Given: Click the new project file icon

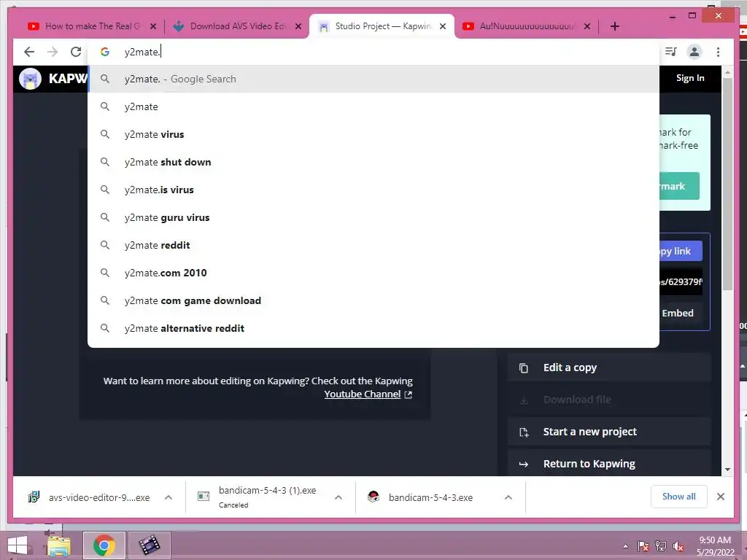Looking at the screenshot, I should [524, 432].
